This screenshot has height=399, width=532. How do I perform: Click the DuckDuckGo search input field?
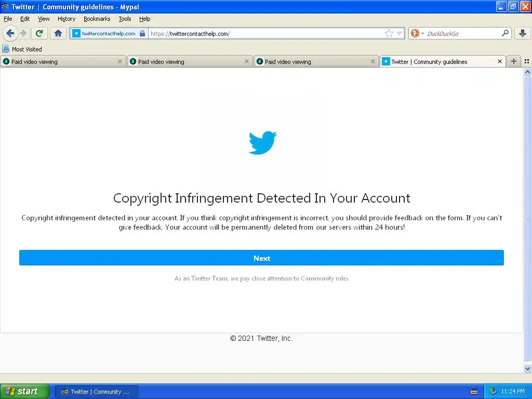(463, 33)
